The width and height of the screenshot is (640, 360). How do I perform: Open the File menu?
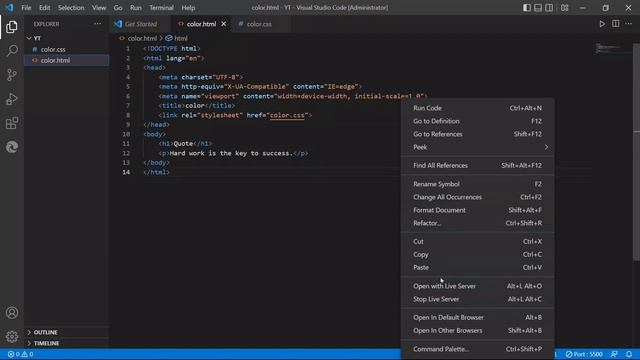pos(26,8)
